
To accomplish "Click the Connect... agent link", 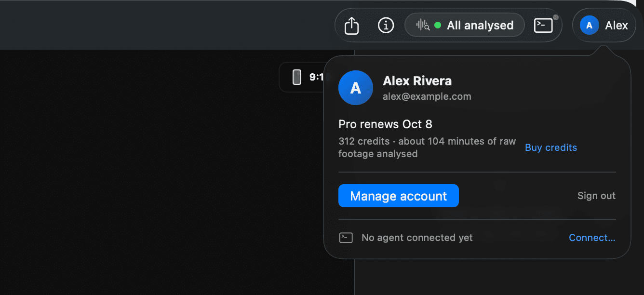I will tap(592, 238).
